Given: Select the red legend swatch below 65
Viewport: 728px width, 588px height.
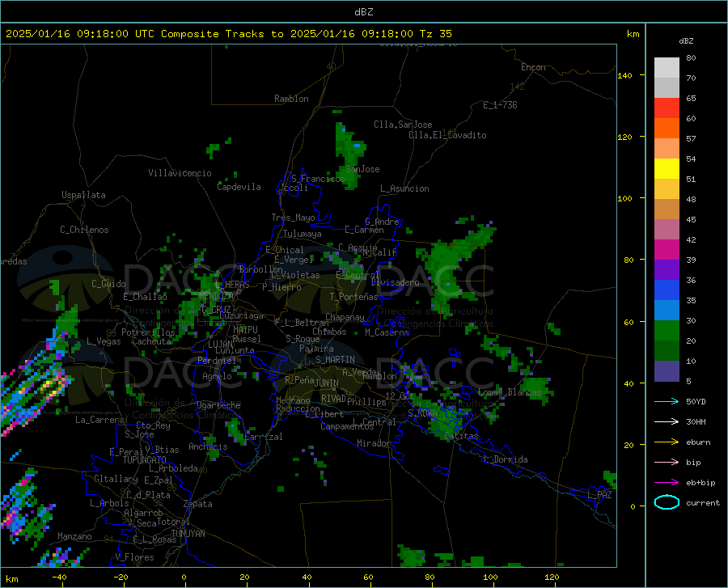Looking at the screenshot, I should coord(667,108).
